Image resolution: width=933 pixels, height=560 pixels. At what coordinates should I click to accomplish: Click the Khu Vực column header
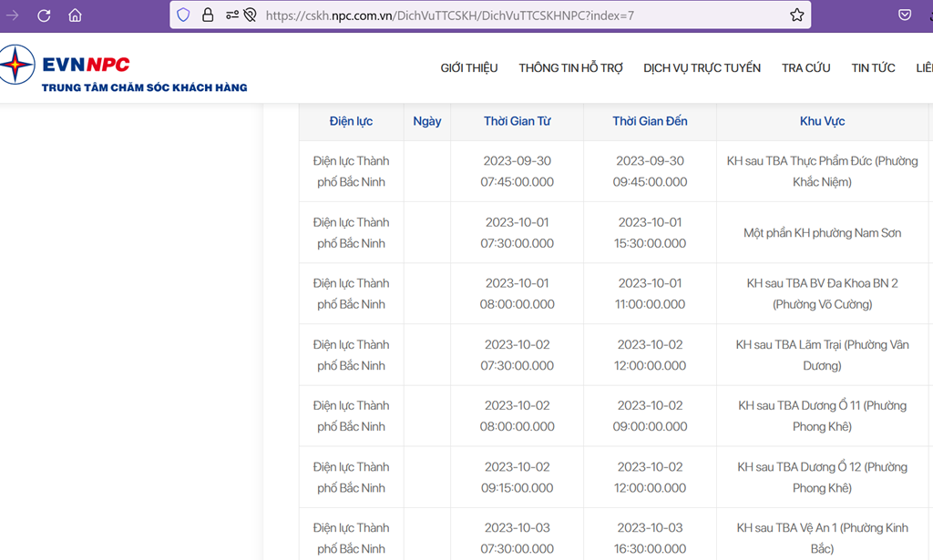822,121
